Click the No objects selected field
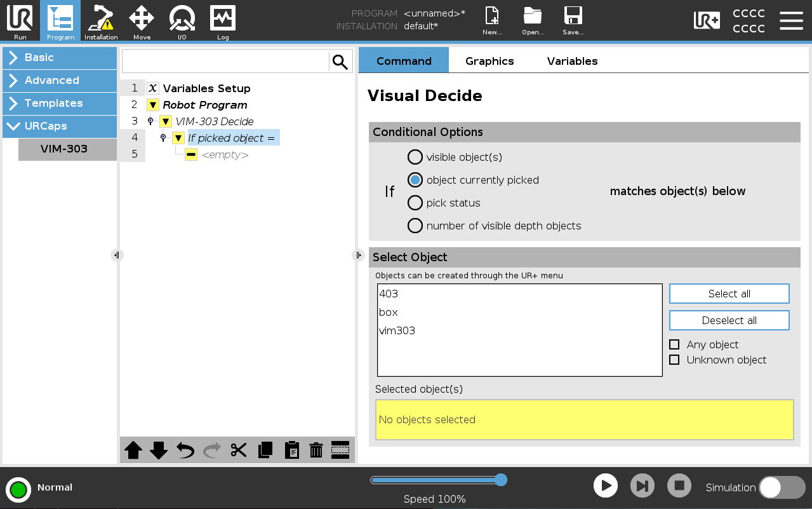 coord(585,419)
